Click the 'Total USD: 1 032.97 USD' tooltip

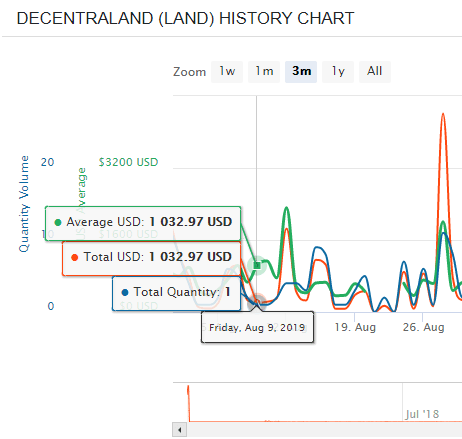pos(151,258)
